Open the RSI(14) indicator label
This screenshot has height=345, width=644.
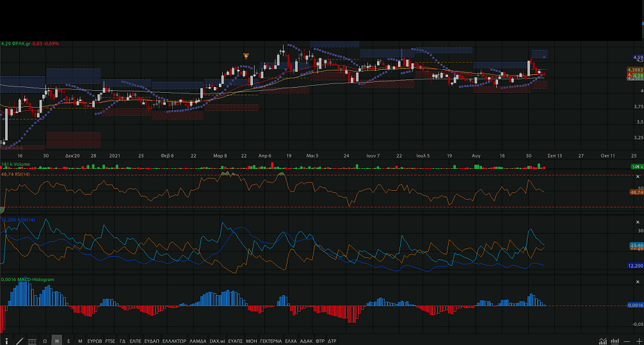pyautogui.click(x=19, y=174)
